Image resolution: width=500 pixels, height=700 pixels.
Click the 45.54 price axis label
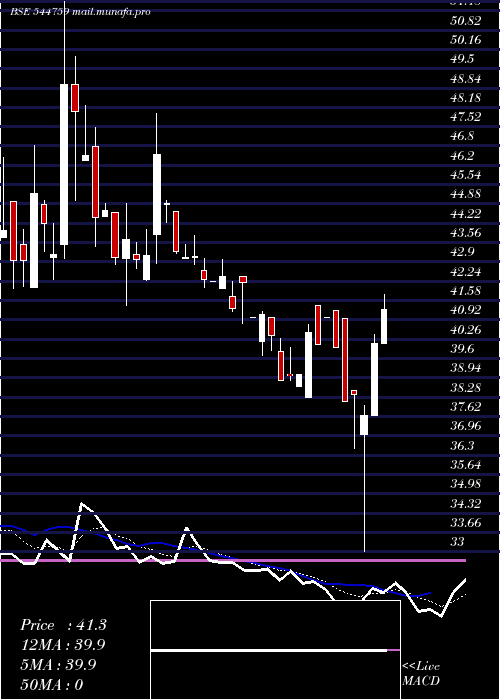click(x=466, y=175)
